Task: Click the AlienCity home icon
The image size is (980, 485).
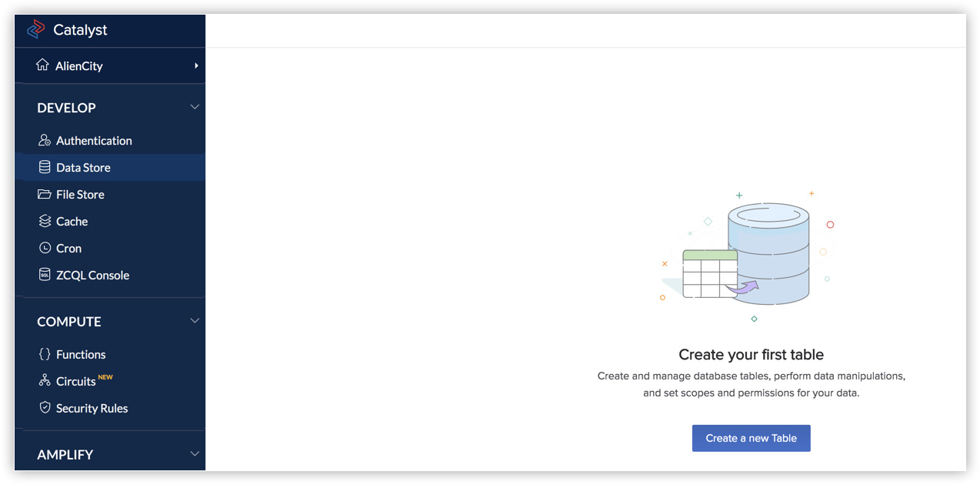Action: (x=42, y=65)
